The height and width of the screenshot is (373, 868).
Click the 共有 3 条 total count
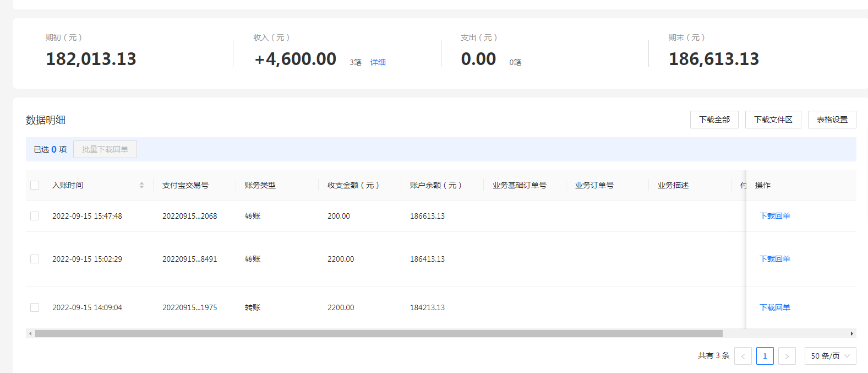[x=713, y=356]
